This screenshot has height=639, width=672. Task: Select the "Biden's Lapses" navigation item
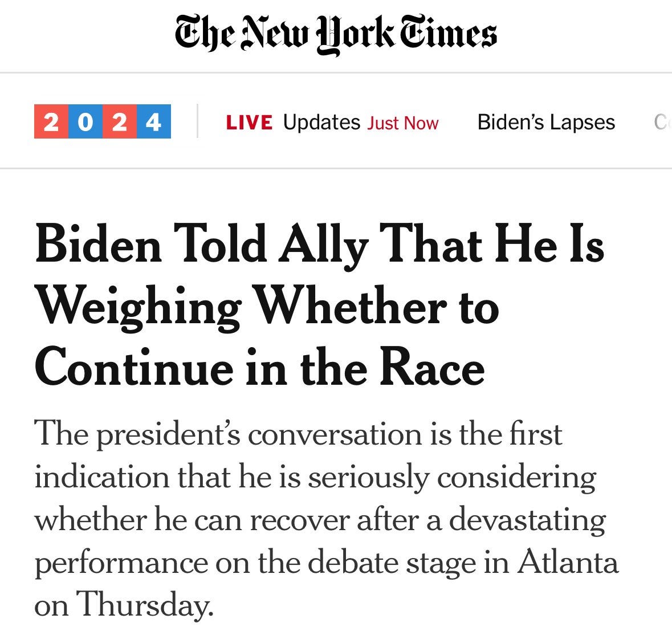(546, 123)
